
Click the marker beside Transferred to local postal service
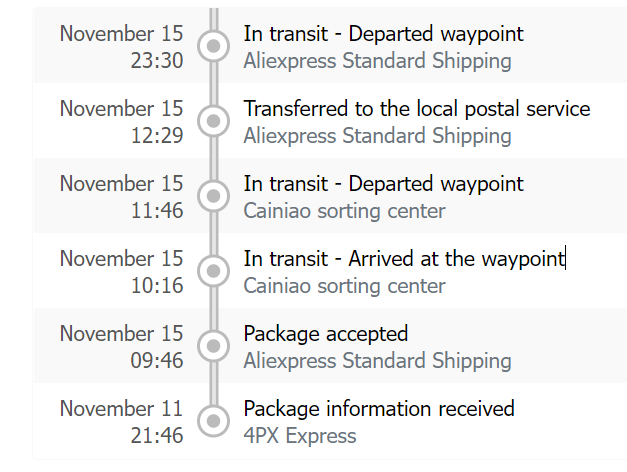click(212, 121)
